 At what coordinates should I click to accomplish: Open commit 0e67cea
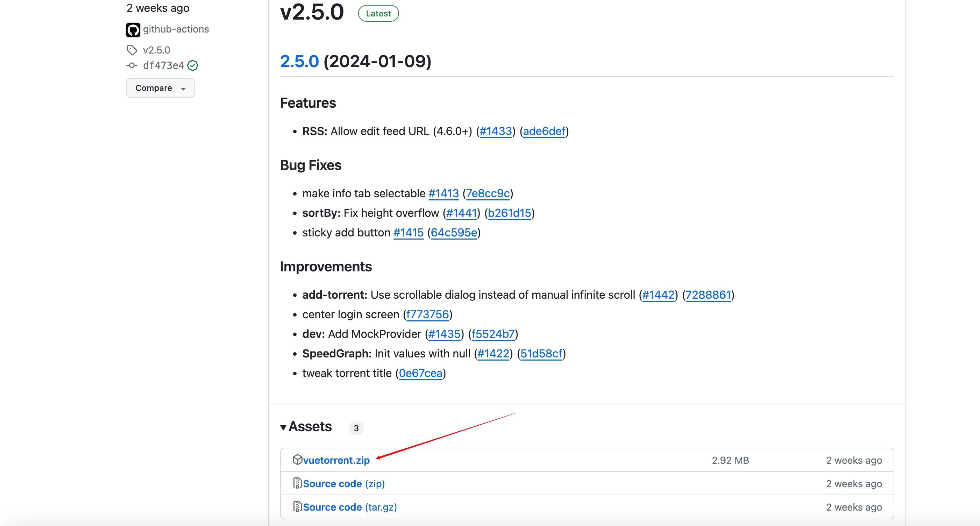(420, 374)
